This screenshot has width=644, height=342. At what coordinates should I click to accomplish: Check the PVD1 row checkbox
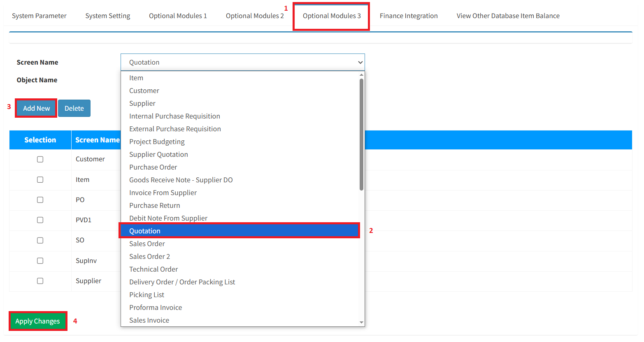40,220
